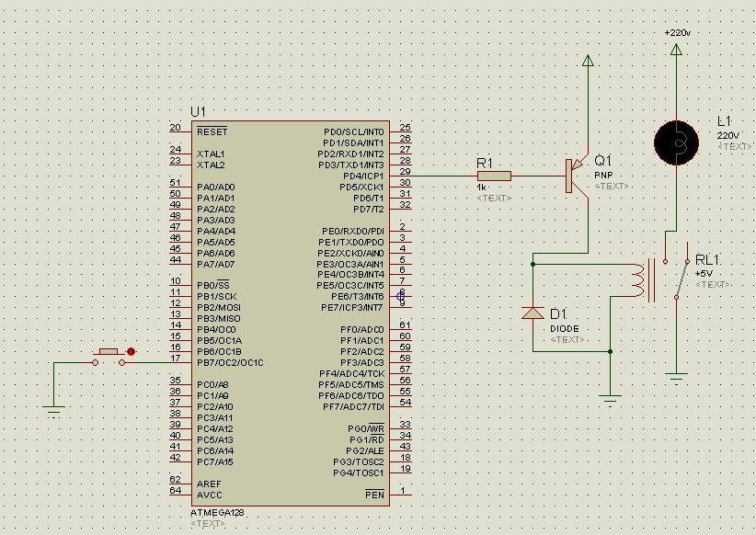Select the 220V lamp L1

677,143
